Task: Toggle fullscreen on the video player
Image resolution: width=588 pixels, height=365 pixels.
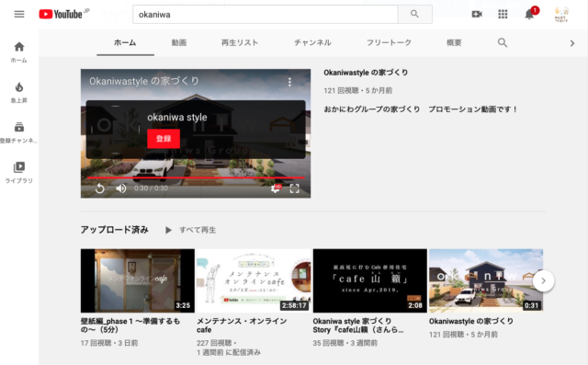Action: point(294,188)
